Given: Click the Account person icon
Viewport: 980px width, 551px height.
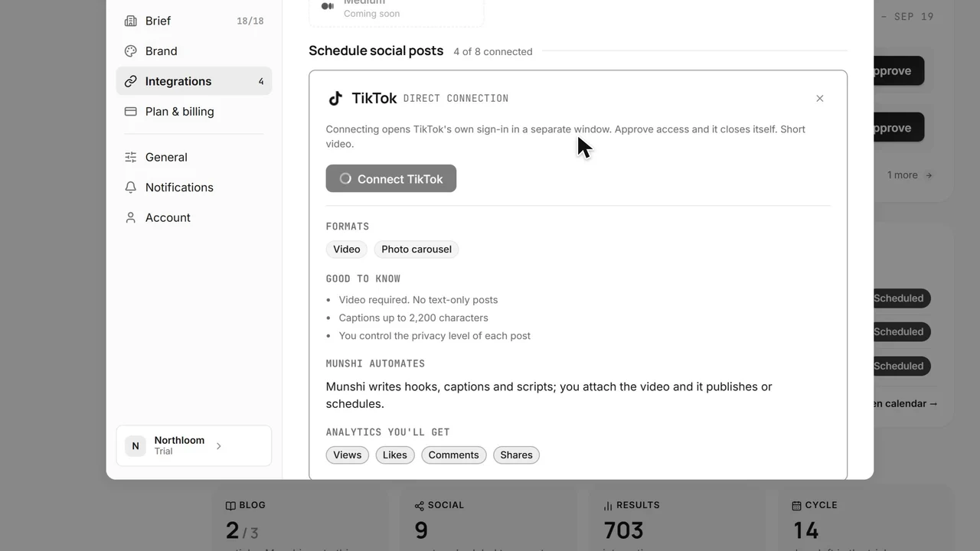Looking at the screenshot, I should coord(131,217).
